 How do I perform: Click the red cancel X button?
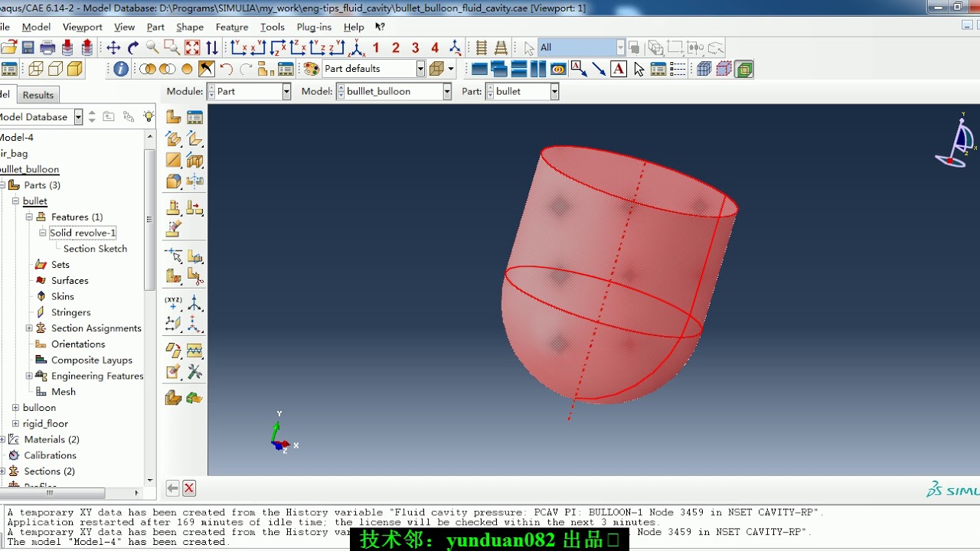189,488
